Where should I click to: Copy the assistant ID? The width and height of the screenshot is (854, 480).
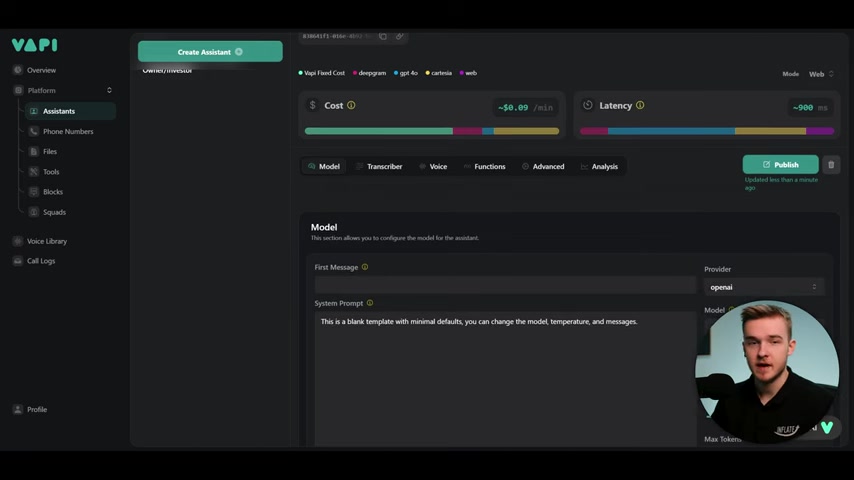click(x=383, y=36)
